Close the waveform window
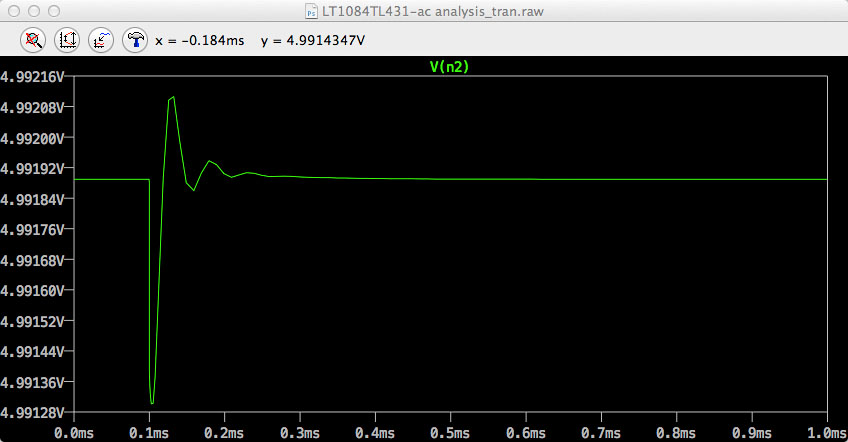Screen dimensions: 848x442 click(15, 11)
